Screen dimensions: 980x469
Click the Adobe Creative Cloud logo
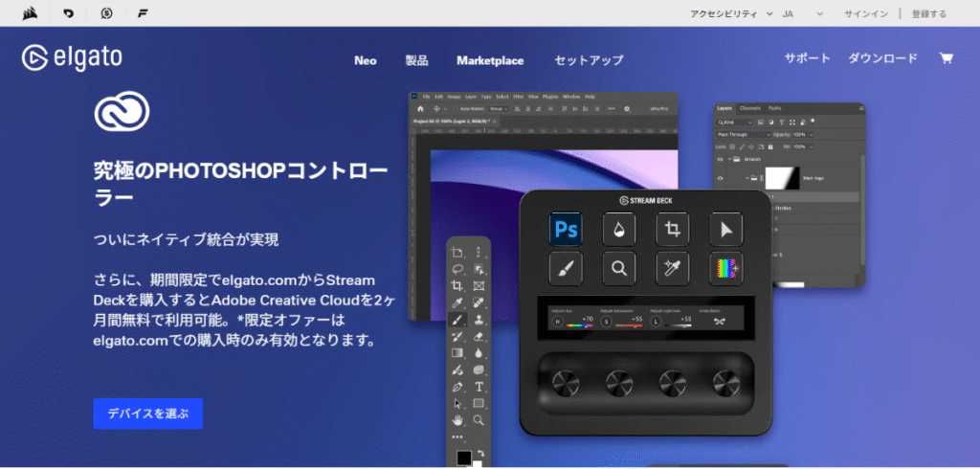click(122, 111)
